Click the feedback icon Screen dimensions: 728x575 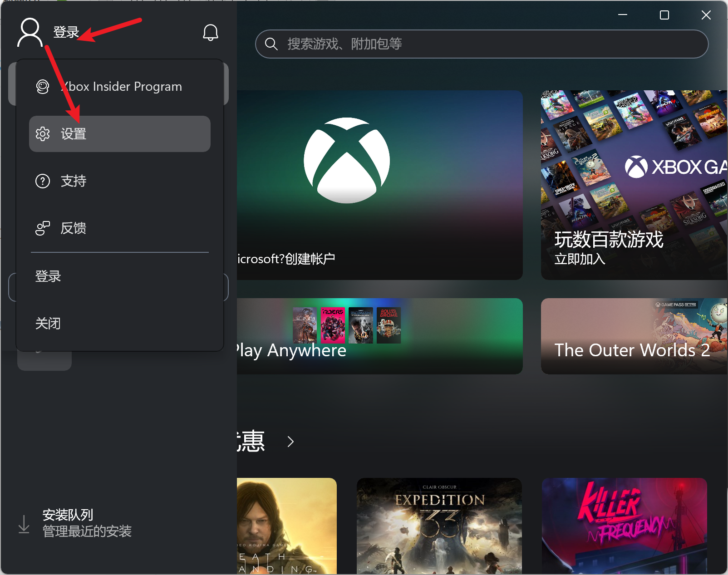[43, 228]
